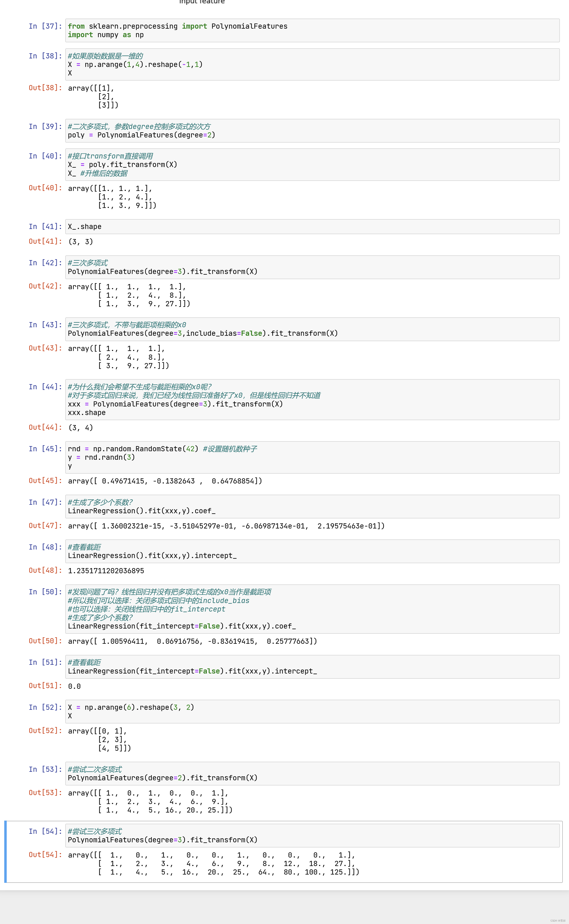Click code cell In [37] with the sklearn import

click(x=312, y=30)
